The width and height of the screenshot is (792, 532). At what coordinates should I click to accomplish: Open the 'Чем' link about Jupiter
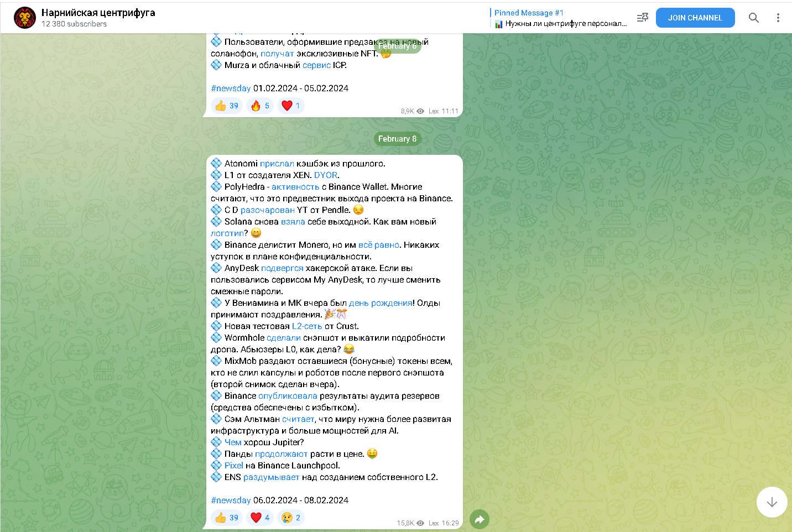[233, 442]
